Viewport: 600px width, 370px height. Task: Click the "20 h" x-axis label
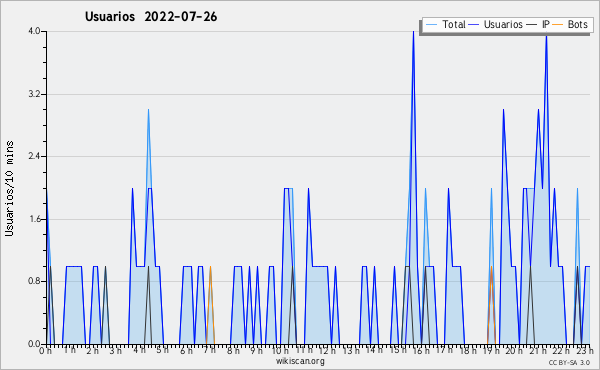point(515,351)
